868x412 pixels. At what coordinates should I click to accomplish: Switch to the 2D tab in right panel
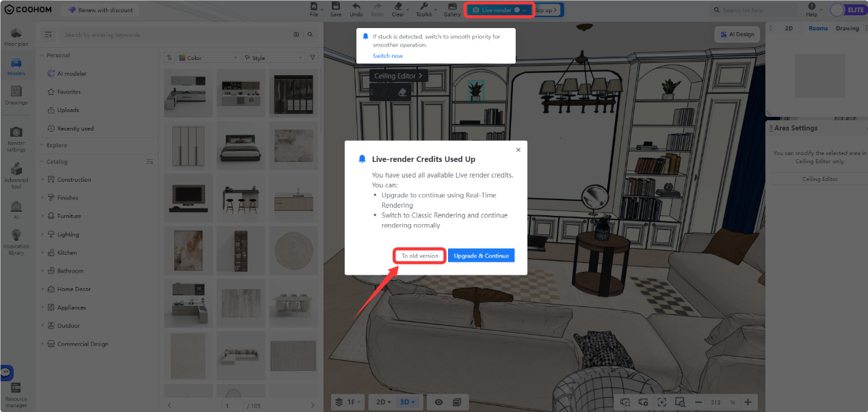(x=789, y=29)
